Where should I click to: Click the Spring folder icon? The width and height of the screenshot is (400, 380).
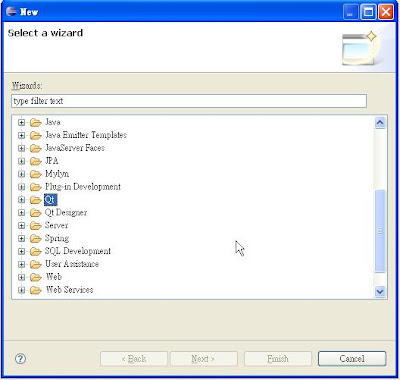click(x=35, y=239)
